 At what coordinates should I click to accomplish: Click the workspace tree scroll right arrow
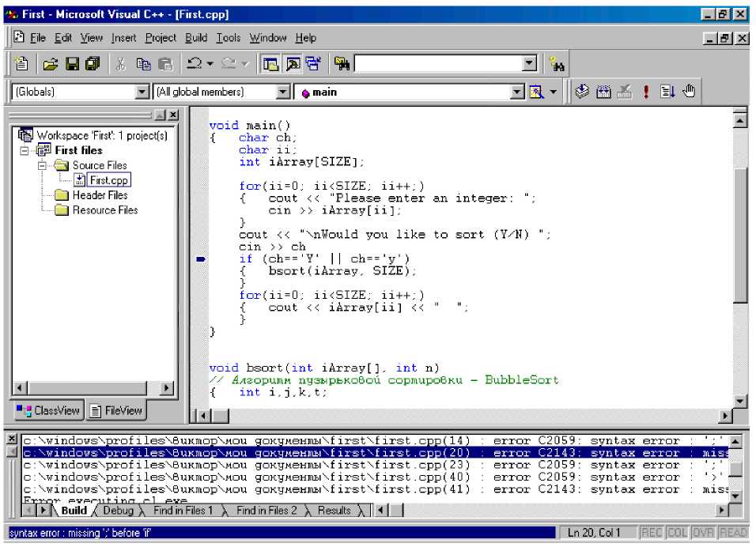click(x=166, y=388)
